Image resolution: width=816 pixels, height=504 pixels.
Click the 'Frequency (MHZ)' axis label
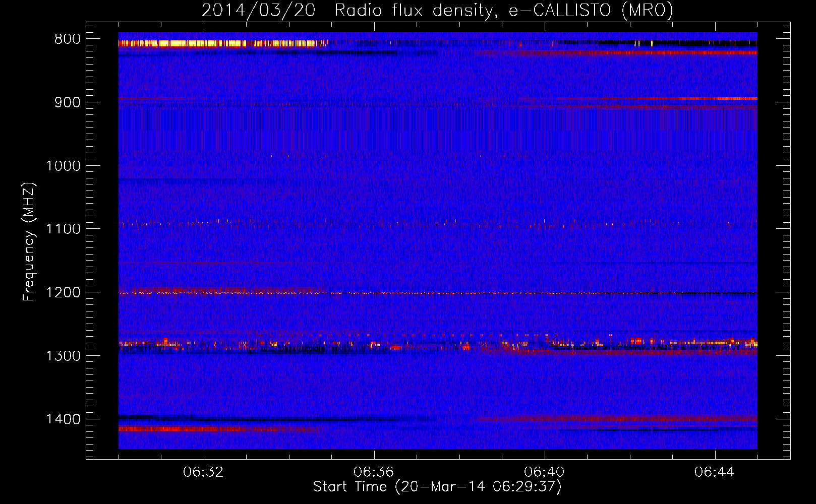pyautogui.click(x=29, y=242)
